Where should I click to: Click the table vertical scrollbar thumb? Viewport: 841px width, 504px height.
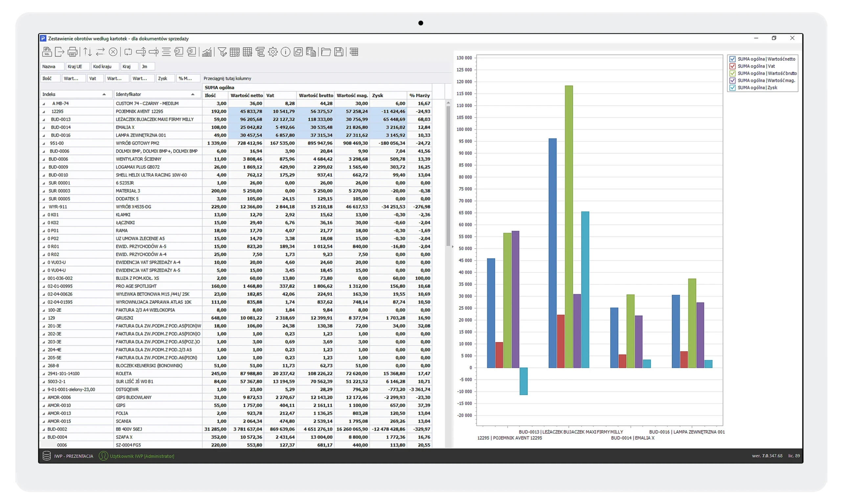coord(448,177)
